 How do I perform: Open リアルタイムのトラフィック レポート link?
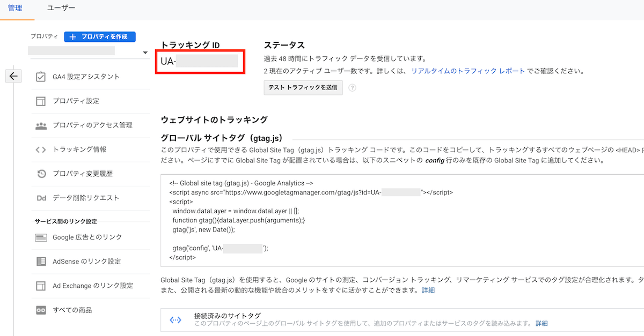(469, 71)
